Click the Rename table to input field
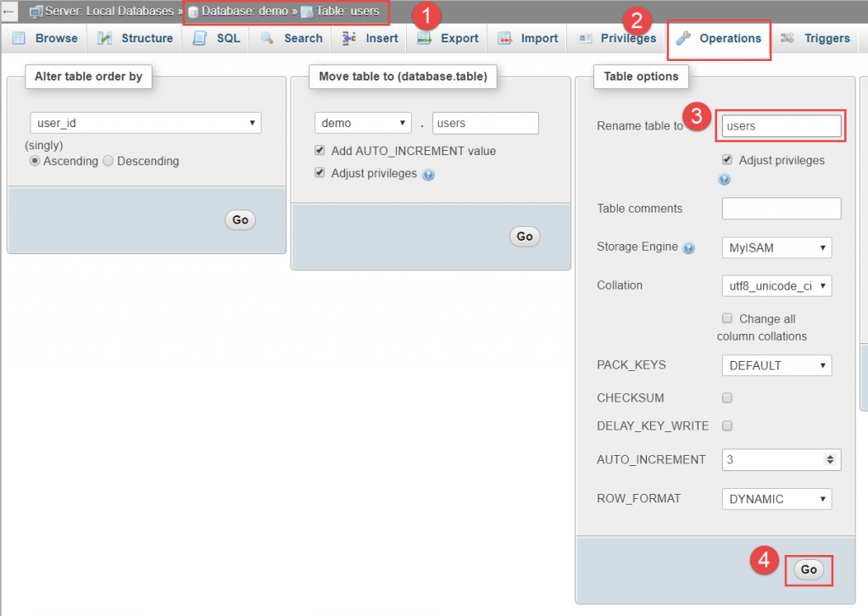Viewport: 868px width, 616px height. click(781, 126)
